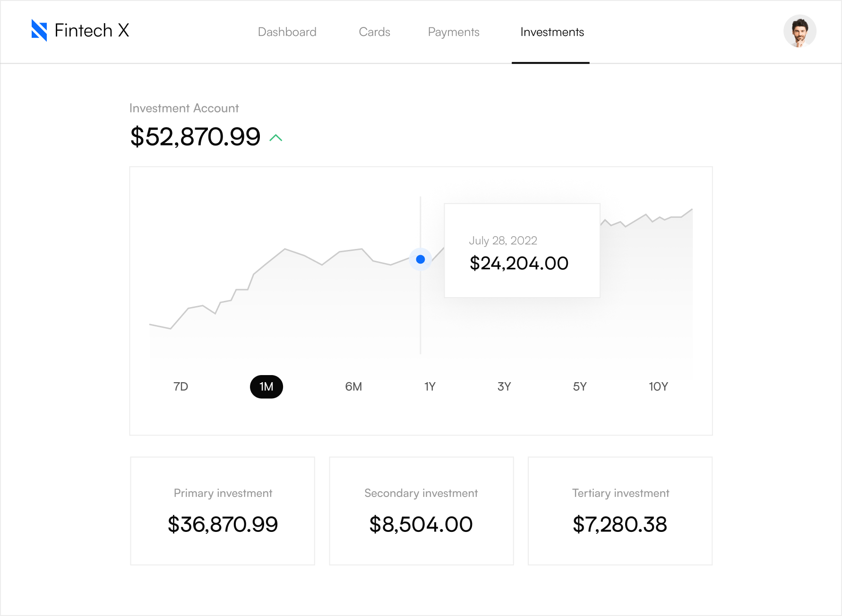Choose the 5Y time filter
The width and height of the screenshot is (842, 616).
(580, 386)
